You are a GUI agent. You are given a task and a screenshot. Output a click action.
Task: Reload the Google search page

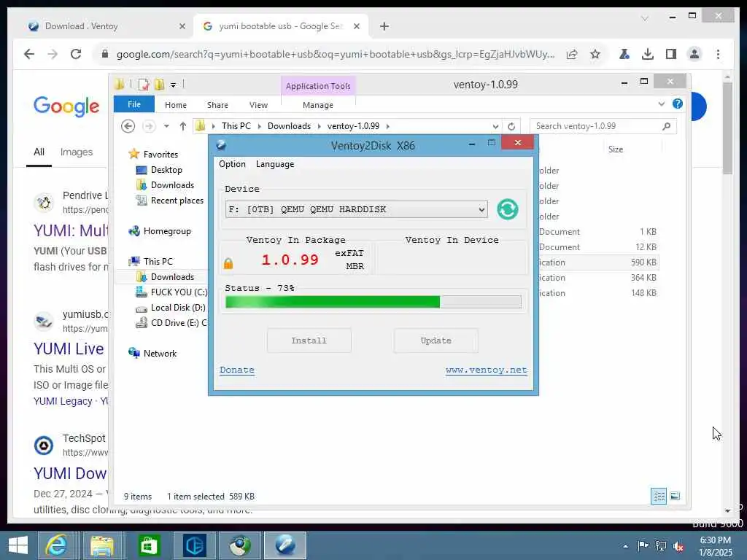point(76,54)
